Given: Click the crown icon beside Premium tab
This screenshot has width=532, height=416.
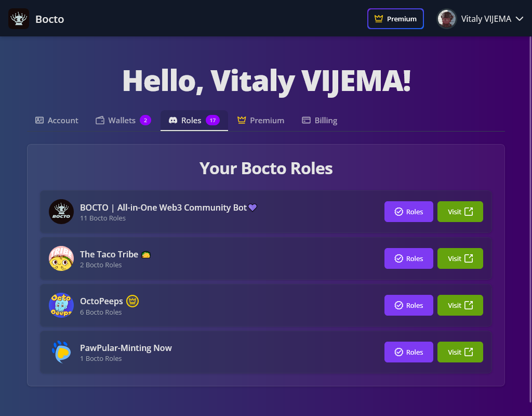Looking at the screenshot, I should click(x=241, y=120).
